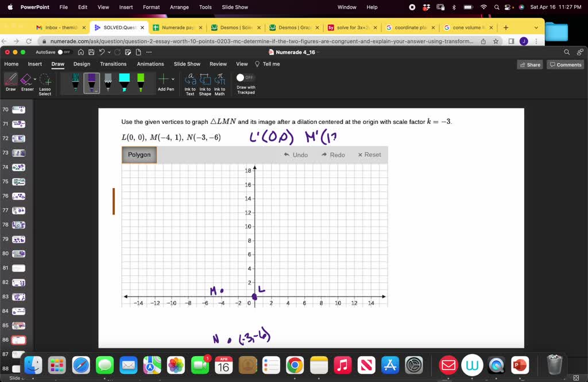
Task: Select the purple pen
Action: coord(92,81)
